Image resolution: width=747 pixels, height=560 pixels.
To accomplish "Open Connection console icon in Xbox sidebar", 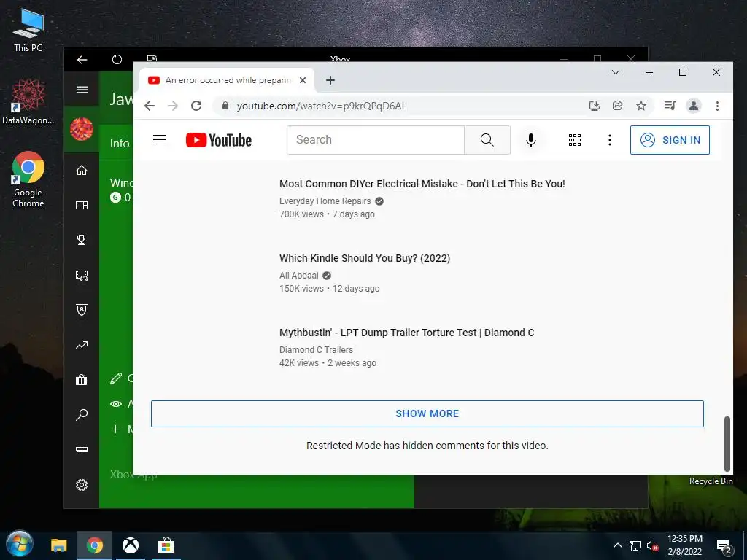I will coord(82,449).
